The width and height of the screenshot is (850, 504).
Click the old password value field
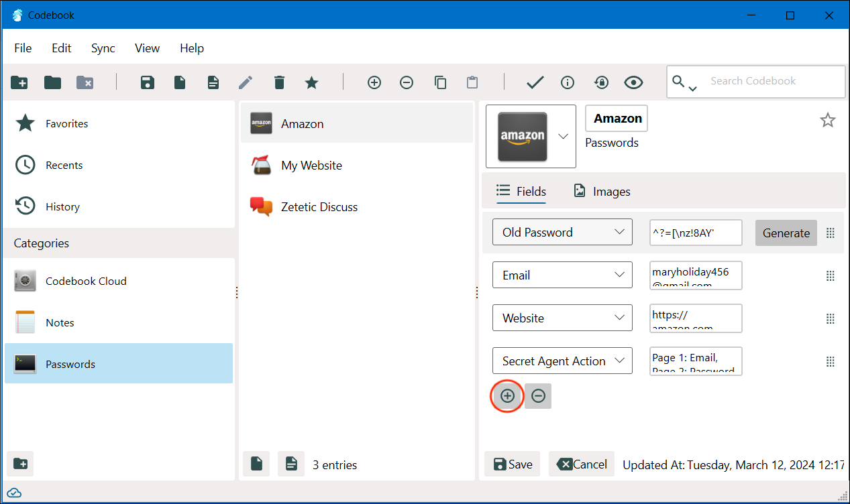(696, 233)
